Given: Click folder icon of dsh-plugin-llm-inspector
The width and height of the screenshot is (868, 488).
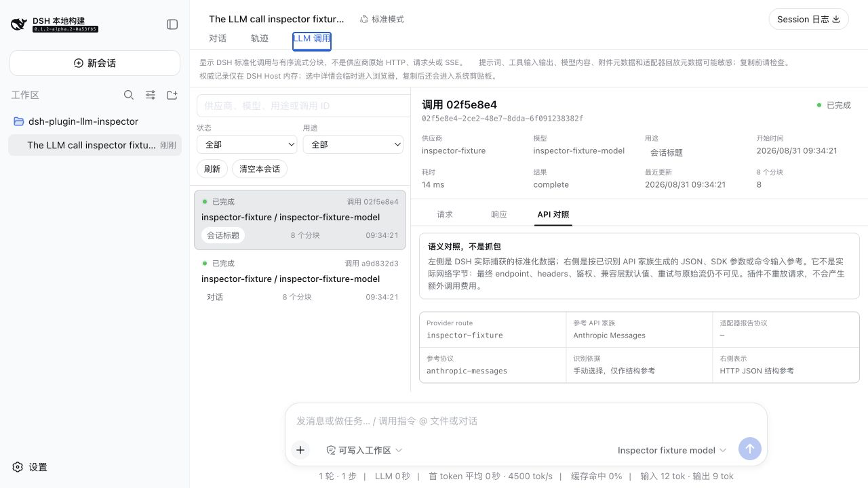Looking at the screenshot, I should pos(19,121).
